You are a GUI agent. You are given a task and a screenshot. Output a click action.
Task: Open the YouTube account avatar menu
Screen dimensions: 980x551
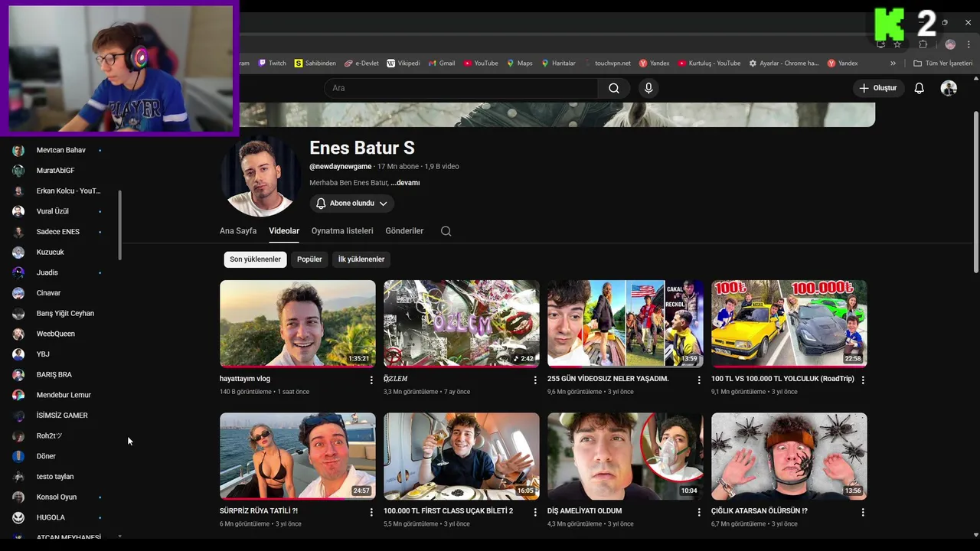(x=949, y=88)
